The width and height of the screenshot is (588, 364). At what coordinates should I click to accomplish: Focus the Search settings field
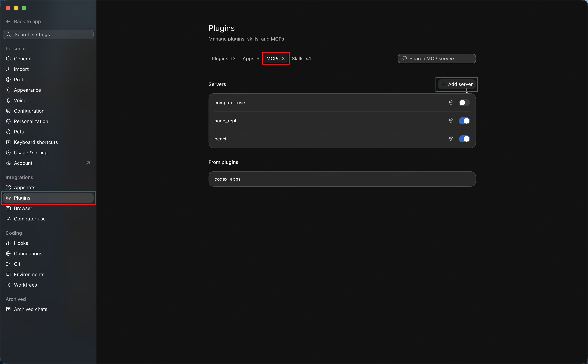[48, 34]
